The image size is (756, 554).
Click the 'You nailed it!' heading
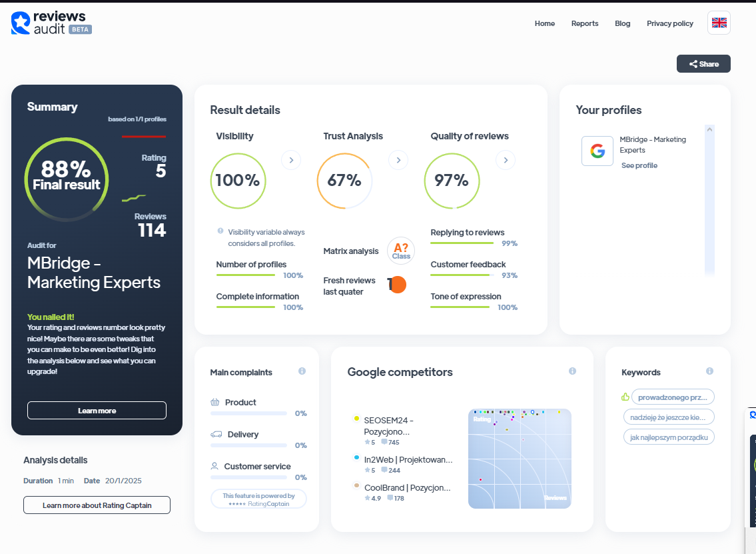pyautogui.click(x=51, y=317)
